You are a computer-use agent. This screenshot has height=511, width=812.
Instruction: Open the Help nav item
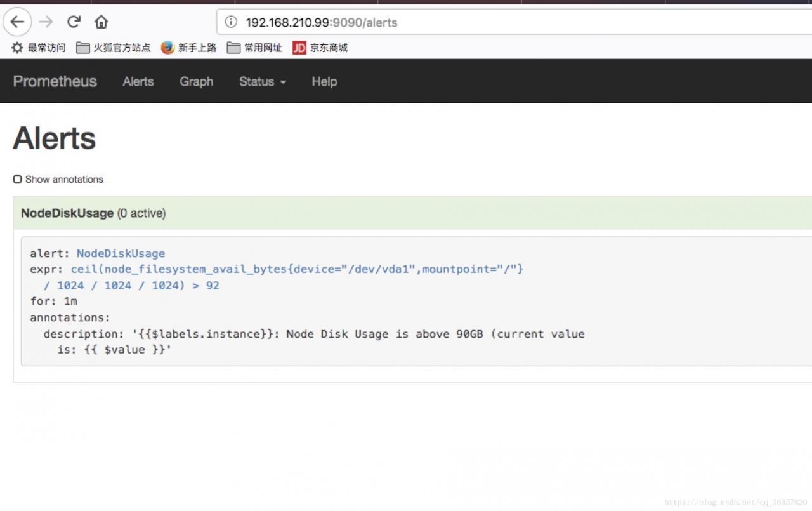(324, 81)
